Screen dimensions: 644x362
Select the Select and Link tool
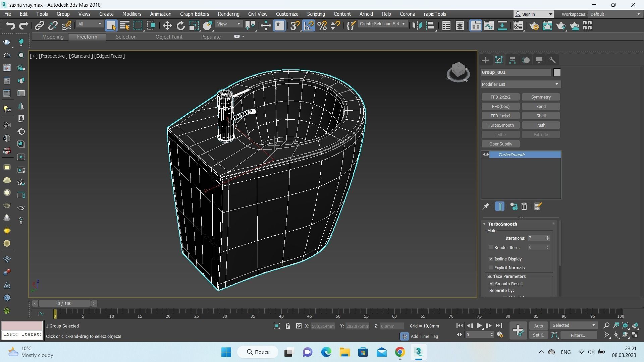click(40, 26)
